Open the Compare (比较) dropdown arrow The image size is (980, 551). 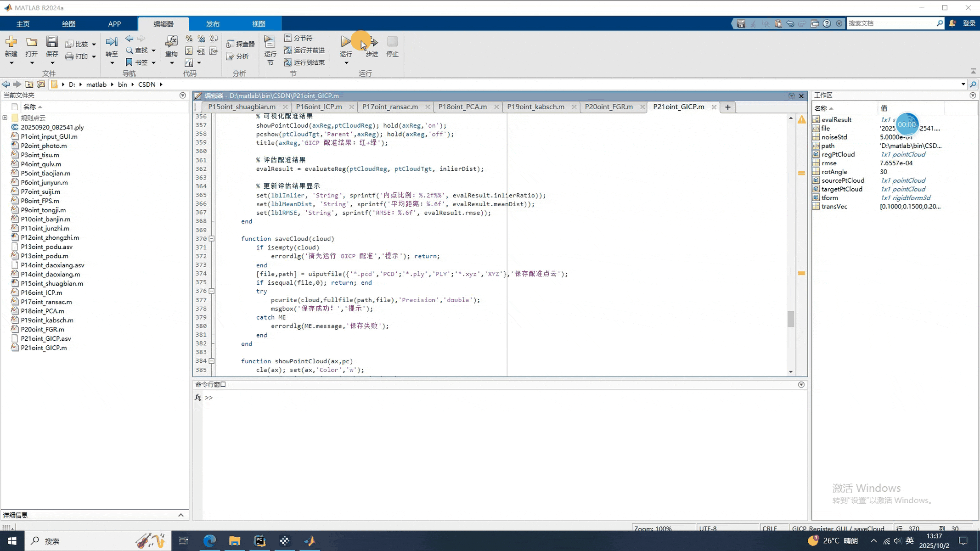pyautogui.click(x=94, y=45)
